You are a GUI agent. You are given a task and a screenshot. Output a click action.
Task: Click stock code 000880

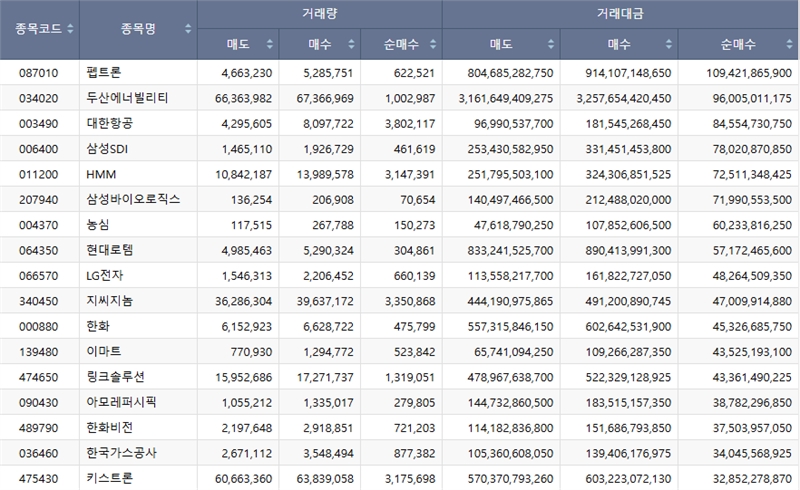click(39, 326)
